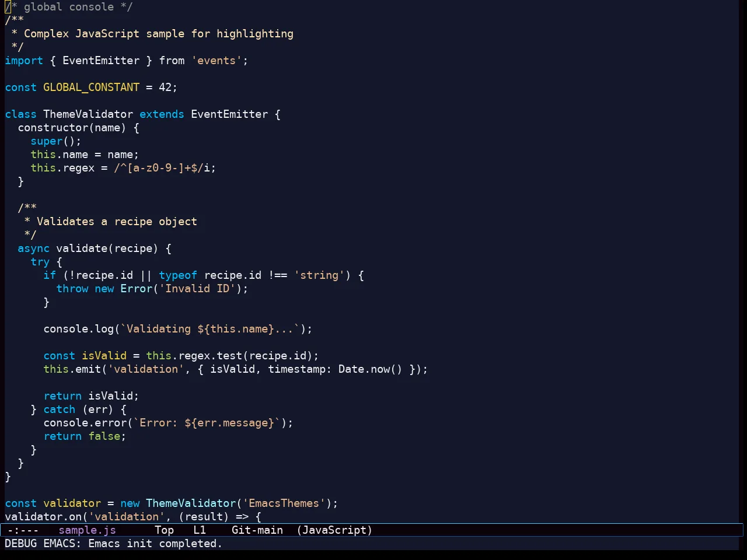Click 'EventEmitter' in the import statement
Viewport: 747px width, 560px height.
(101, 61)
